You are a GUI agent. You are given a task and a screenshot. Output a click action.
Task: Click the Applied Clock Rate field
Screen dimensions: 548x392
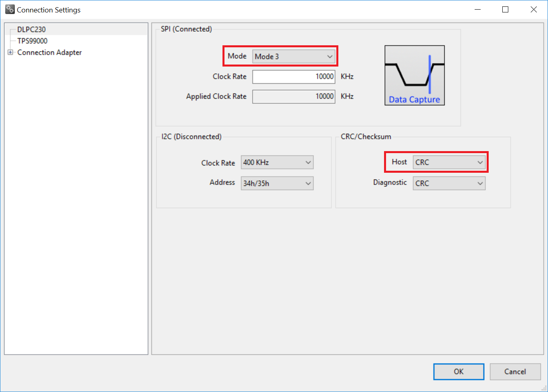293,97
